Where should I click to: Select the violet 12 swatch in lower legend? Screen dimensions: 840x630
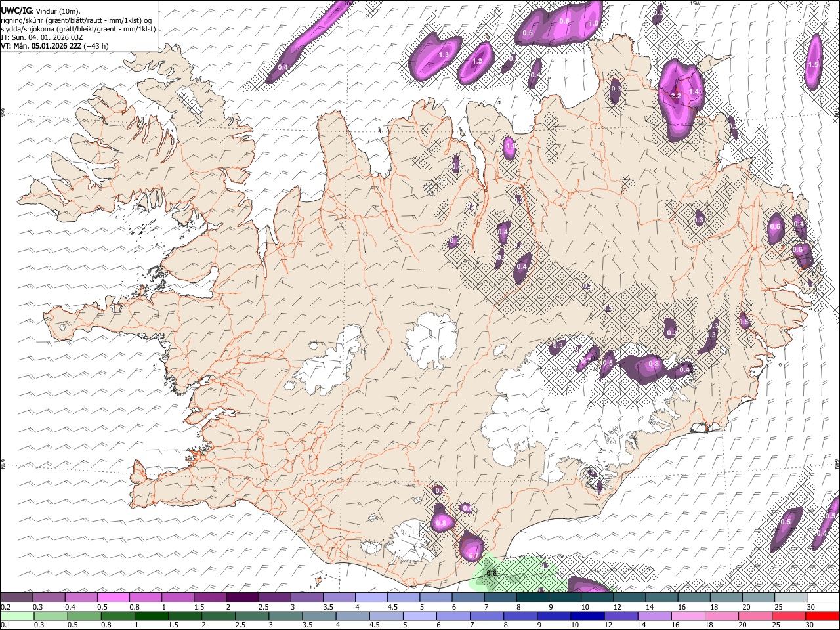(621, 616)
